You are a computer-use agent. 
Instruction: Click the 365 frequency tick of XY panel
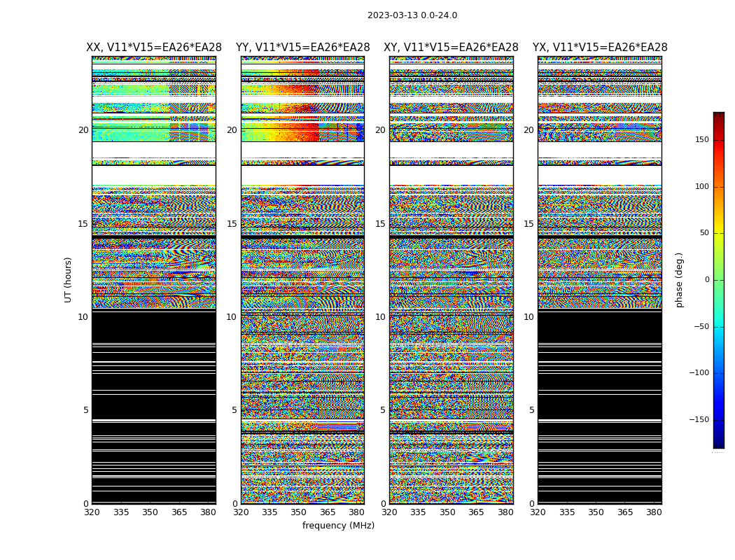[476, 512]
